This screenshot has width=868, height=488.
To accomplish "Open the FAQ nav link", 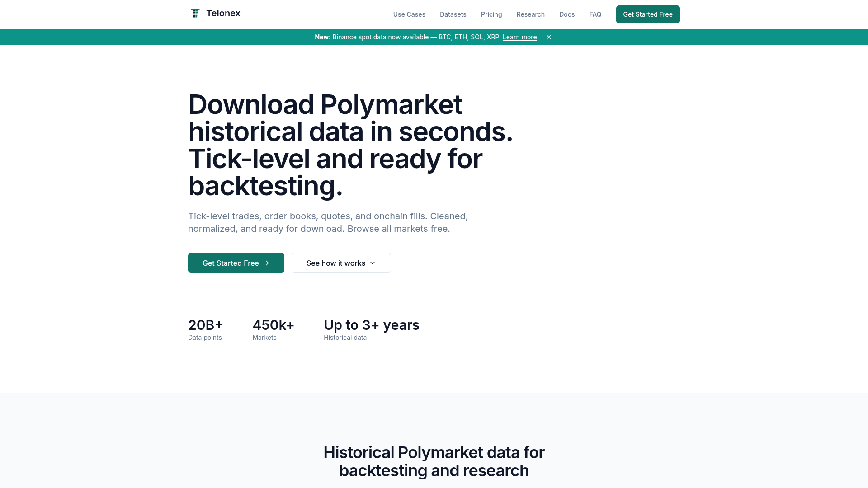I will coord(595,14).
